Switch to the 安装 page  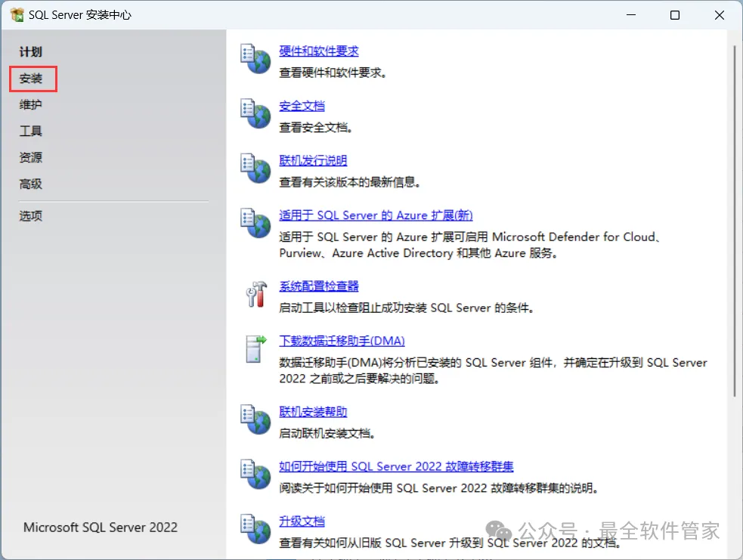31,78
